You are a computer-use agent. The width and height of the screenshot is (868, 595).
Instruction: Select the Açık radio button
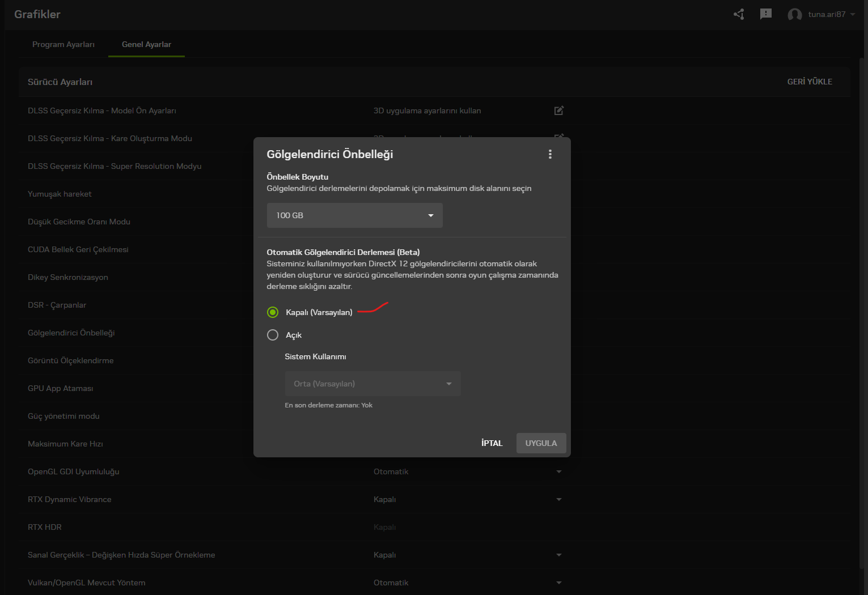[273, 335]
